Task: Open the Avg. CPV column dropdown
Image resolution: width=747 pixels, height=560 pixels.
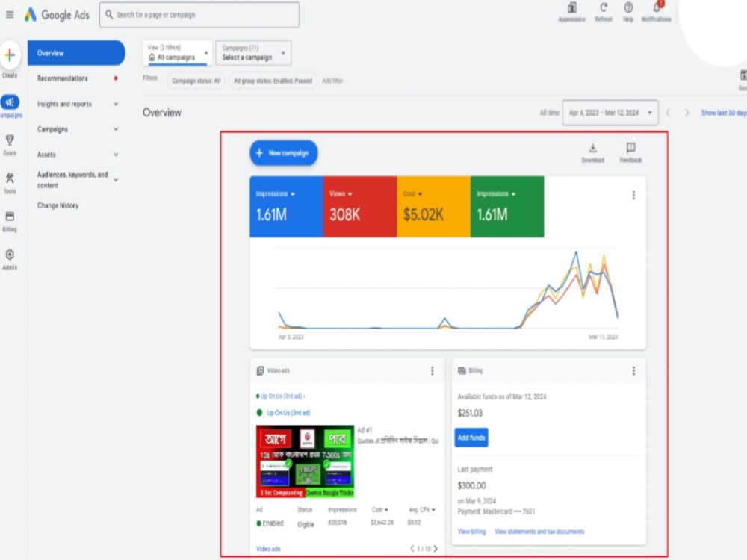Action: (x=421, y=510)
